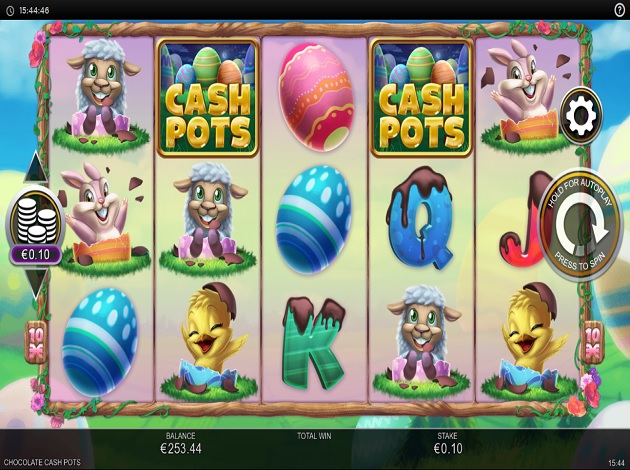Open the help question mark icon
Viewport: 630px width, 470px height.
coord(619,10)
